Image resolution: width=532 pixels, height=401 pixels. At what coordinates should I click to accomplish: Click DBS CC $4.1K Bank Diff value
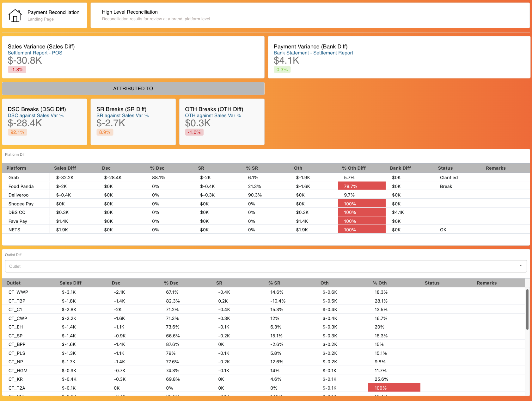coord(398,212)
